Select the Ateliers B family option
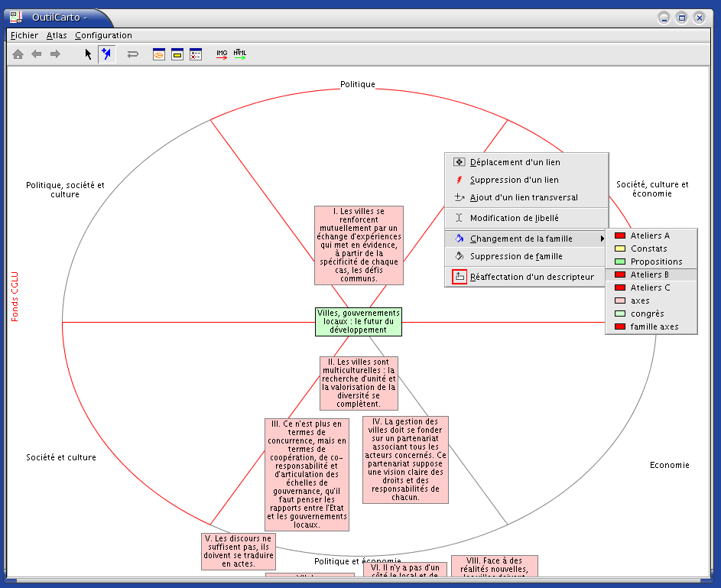Screen dimensions: 721x588 [650, 275]
